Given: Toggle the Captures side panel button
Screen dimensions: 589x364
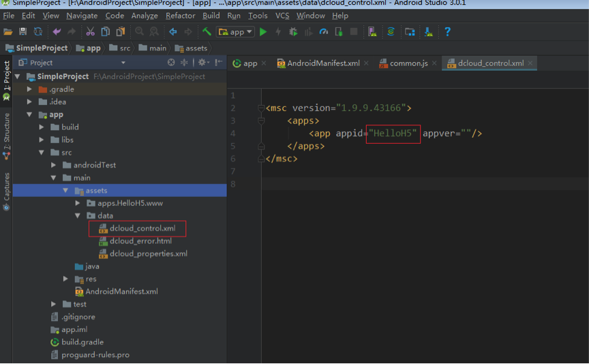Looking at the screenshot, I should (6, 192).
